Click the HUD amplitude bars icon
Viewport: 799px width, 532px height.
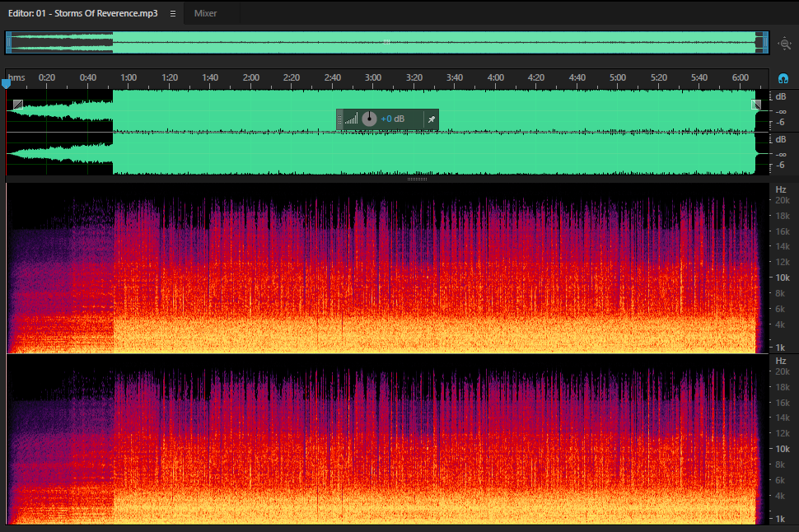[351, 119]
